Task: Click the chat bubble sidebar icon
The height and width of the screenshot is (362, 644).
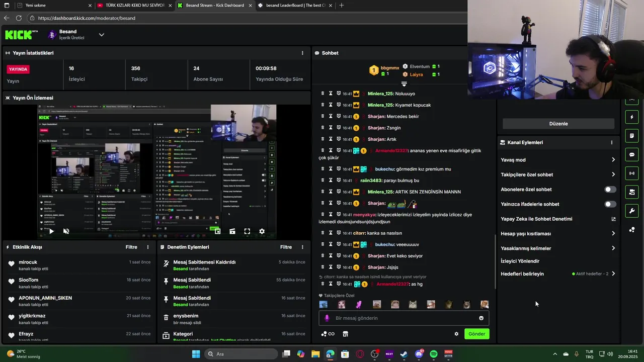Action: click(x=632, y=154)
